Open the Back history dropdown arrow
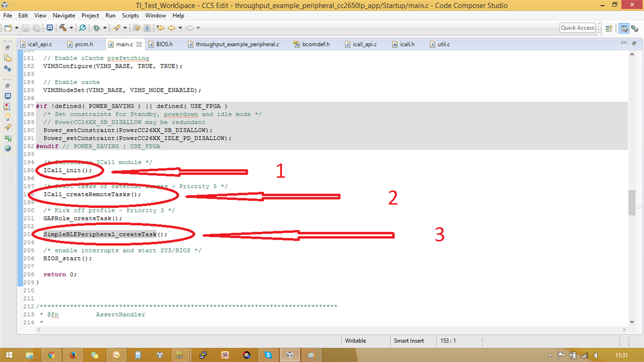Image resolution: width=644 pixels, height=362 pixels. click(180, 28)
